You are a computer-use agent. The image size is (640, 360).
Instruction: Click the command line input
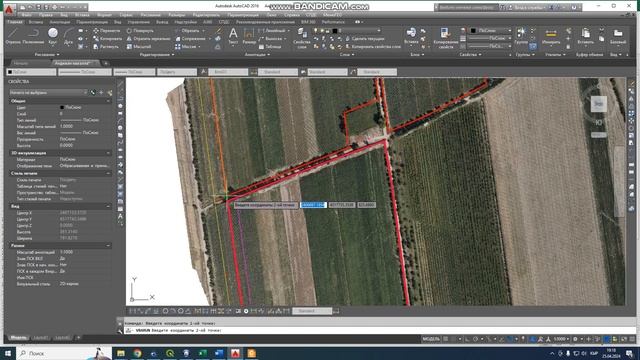[380, 330]
